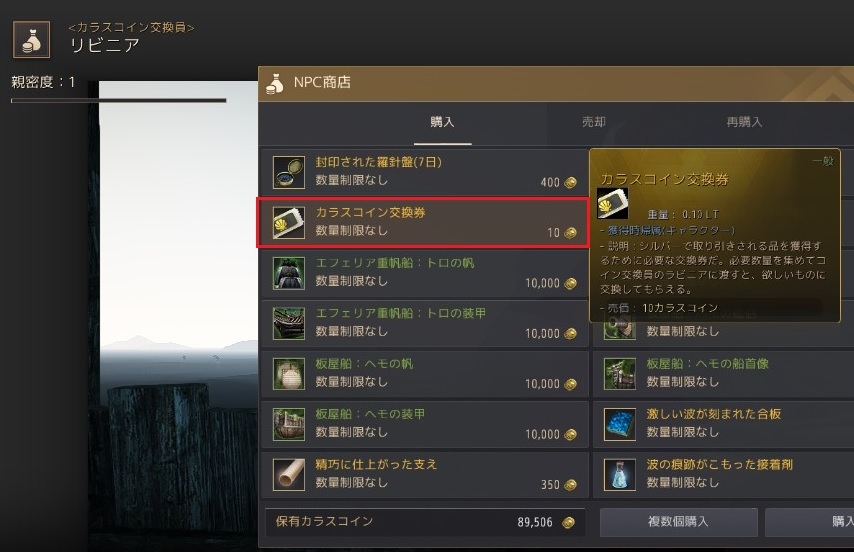Viewport: 854px width, 552px height.
Task: Click the blue 激しい波が刻まれた合板 plywood icon
Action: pyautogui.click(x=620, y=424)
